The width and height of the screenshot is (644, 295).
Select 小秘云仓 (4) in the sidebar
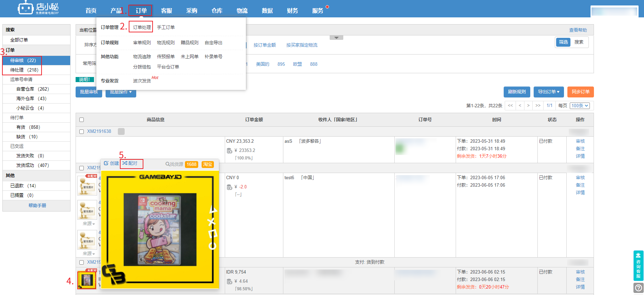pos(30,108)
